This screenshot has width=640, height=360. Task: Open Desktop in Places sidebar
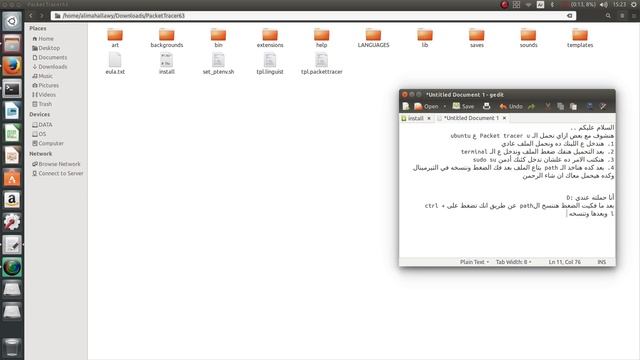(46, 48)
